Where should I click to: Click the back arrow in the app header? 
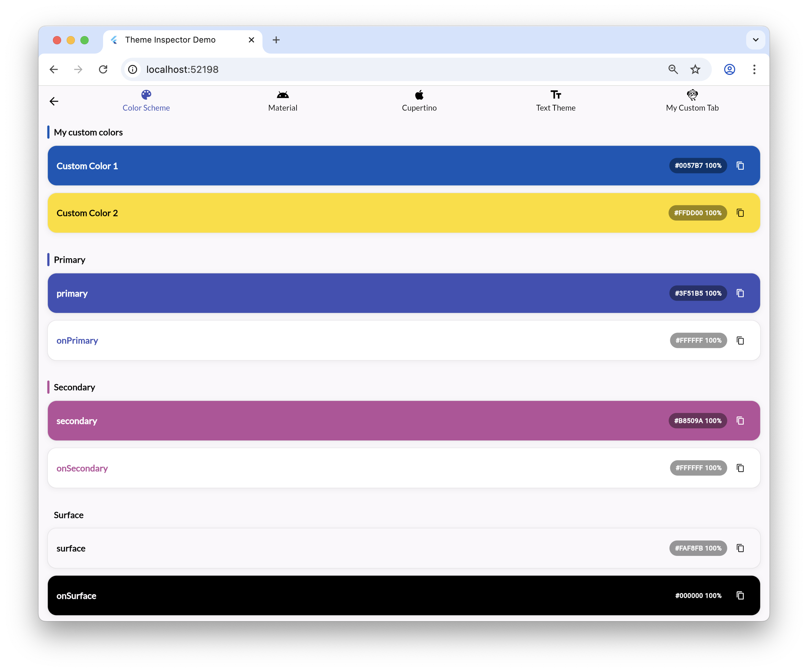click(x=54, y=101)
